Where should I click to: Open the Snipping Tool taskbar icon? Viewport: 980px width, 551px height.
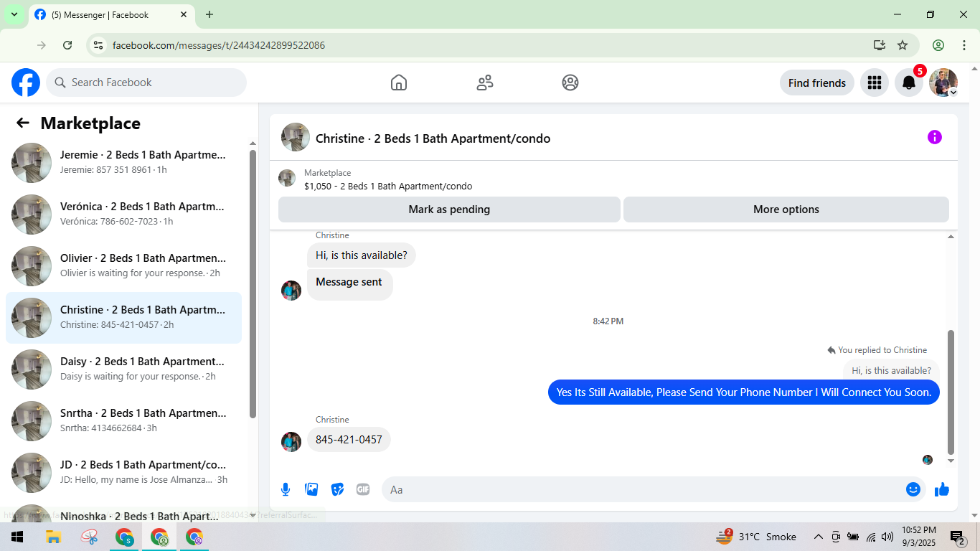90,537
